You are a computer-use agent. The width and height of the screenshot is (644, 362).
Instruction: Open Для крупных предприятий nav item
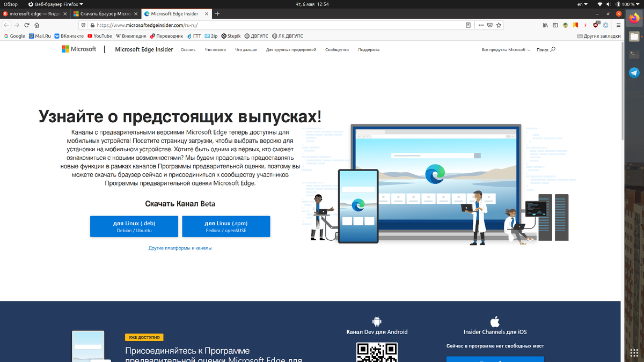[x=291, y=49]
